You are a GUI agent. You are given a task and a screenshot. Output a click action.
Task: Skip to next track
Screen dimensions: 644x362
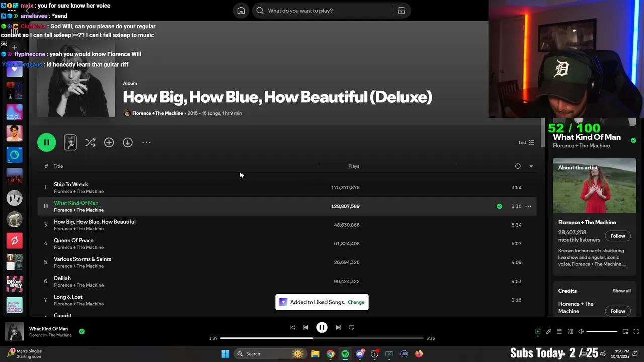(338, 327)
